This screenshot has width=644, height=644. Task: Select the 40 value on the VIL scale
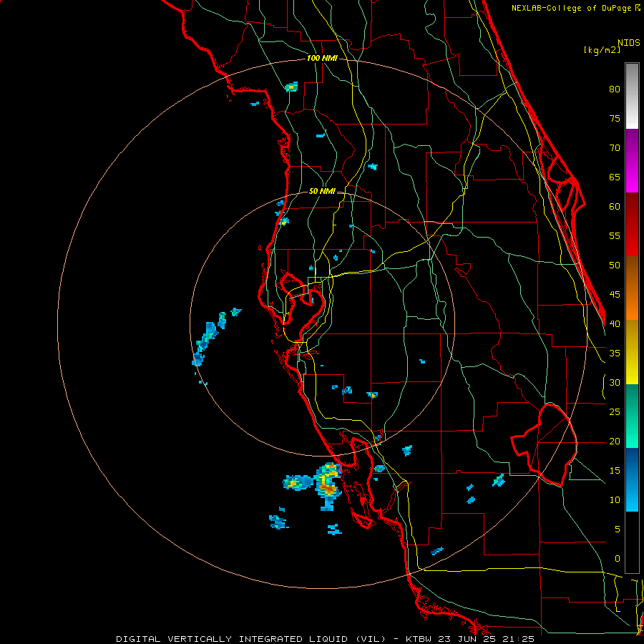click(615, 324)
